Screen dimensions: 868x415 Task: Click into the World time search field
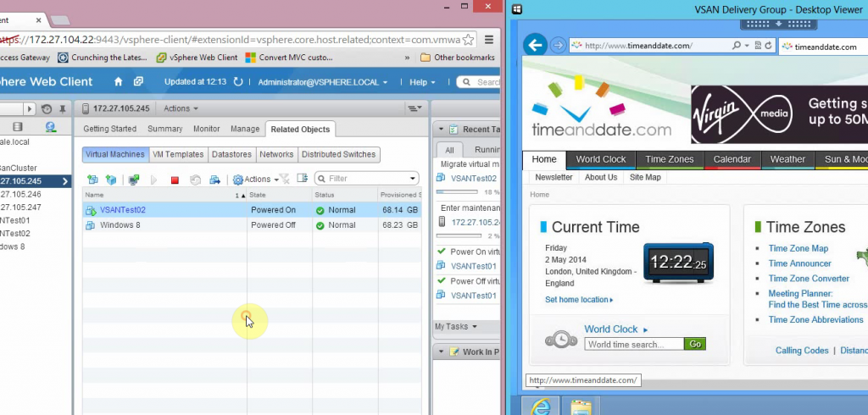point(634,344)
